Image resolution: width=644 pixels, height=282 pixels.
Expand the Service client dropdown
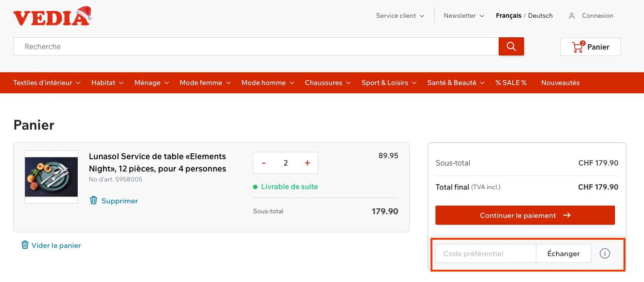click(399, 15)
